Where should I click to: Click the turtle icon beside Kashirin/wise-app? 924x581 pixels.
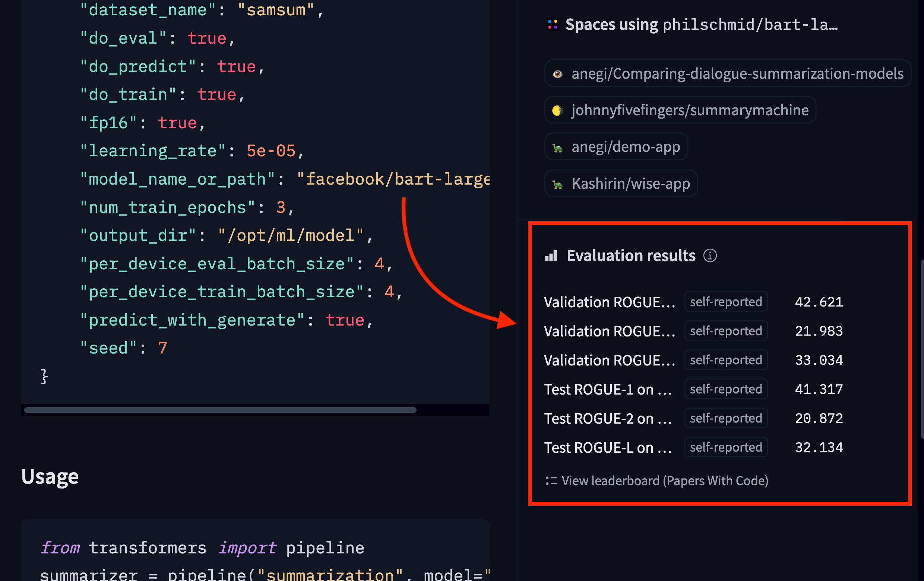(557, 184)
